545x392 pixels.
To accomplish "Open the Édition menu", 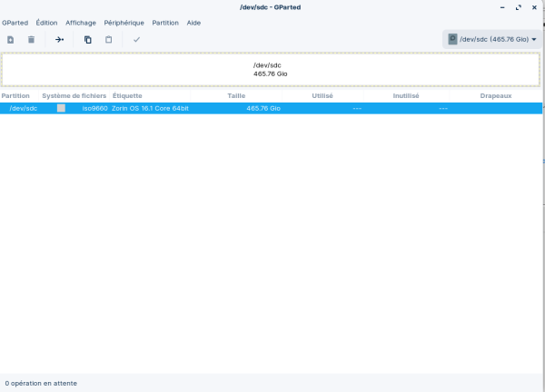I will tap(46, 23).
